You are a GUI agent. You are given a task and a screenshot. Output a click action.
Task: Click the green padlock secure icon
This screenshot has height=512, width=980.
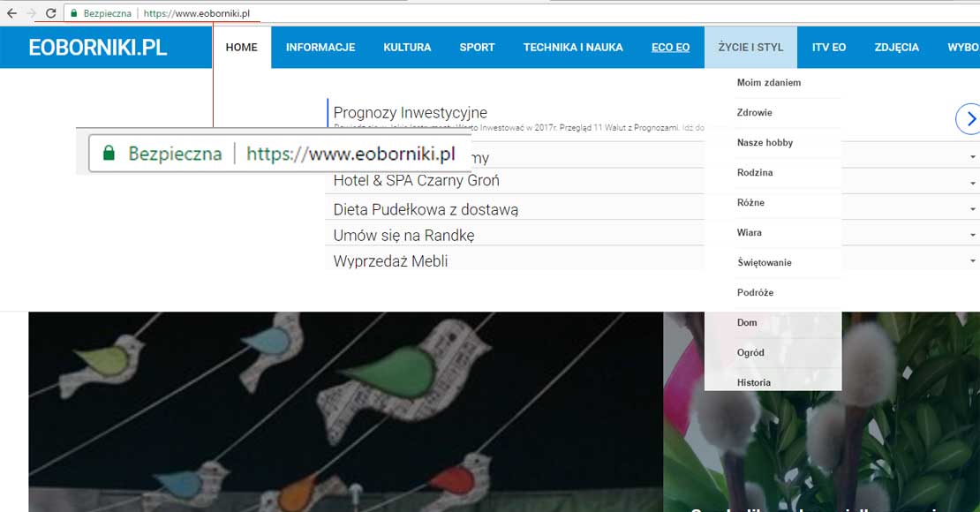click(74, 13)
